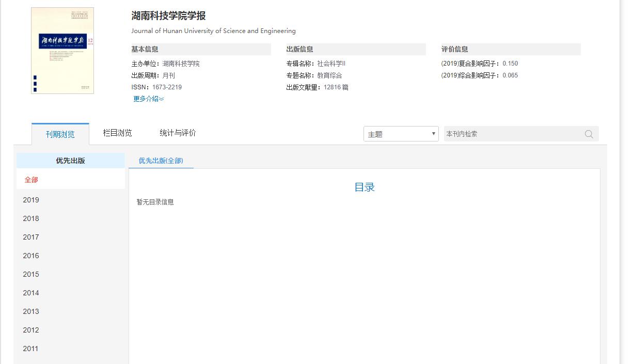Select year 2013 in sidebar

[31, 312]
